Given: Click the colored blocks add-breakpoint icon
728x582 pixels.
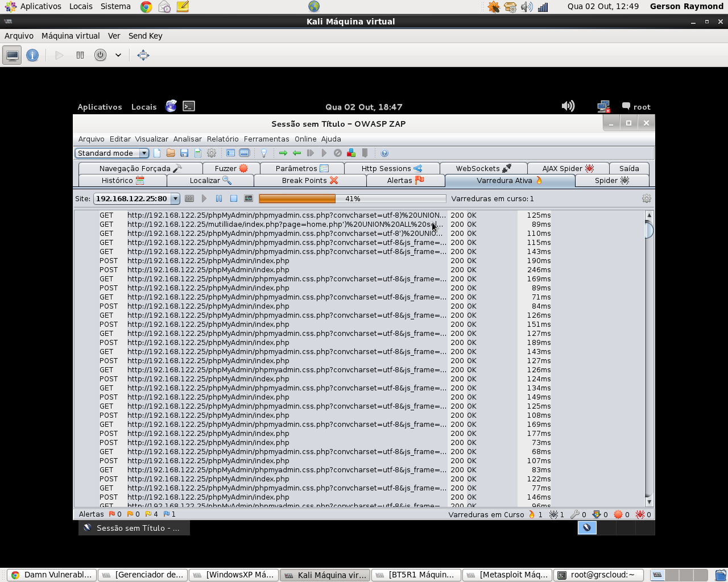Looking at the screenshot, I should click(x=351, y=153).
